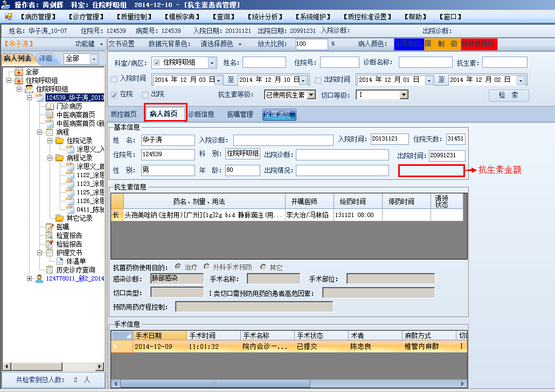Uncheck the 在院 checkbox
The width and height of the screenshot is (555, 392).
(x=114, y=95)
